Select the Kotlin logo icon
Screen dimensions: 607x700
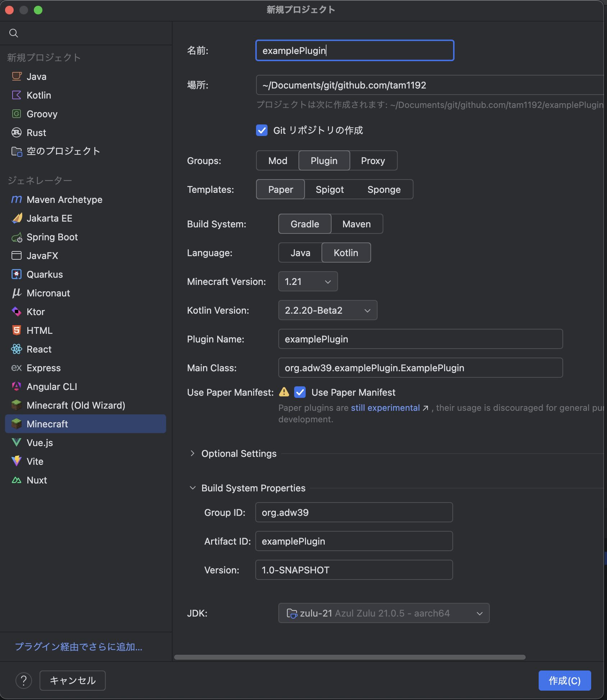pos(17,95)
